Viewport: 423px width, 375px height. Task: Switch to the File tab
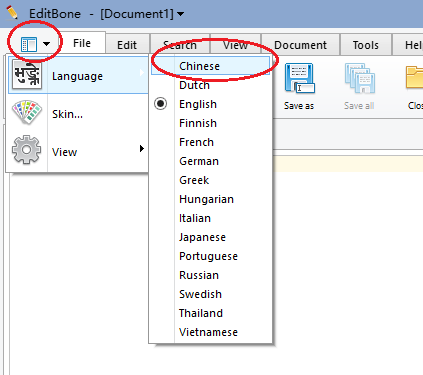click(82, 43)
